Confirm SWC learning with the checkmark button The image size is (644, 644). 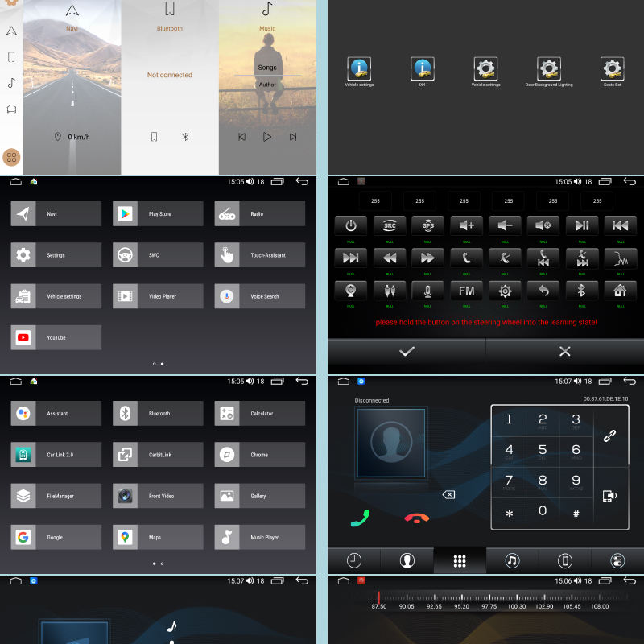pos(407,352)
